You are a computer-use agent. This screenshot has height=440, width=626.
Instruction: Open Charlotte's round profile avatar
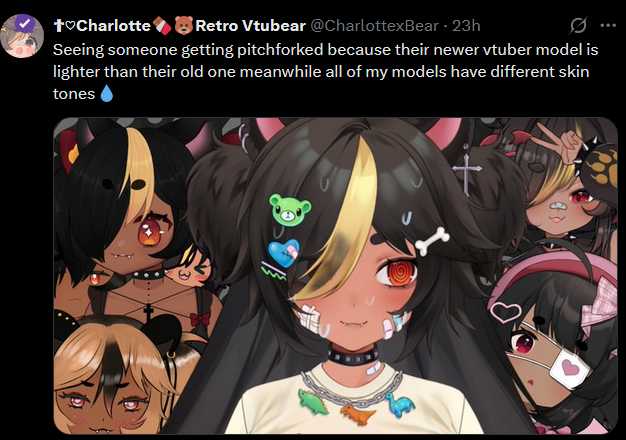coord(22,36)
